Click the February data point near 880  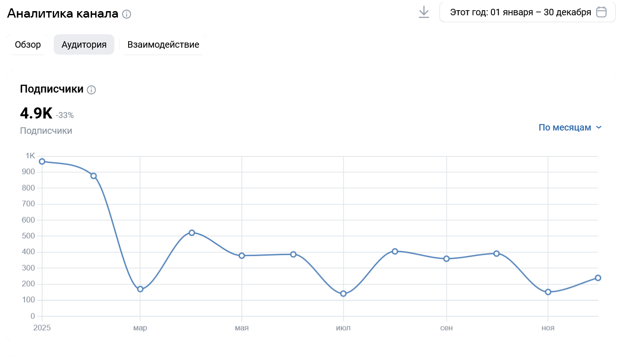click(93, 176)
